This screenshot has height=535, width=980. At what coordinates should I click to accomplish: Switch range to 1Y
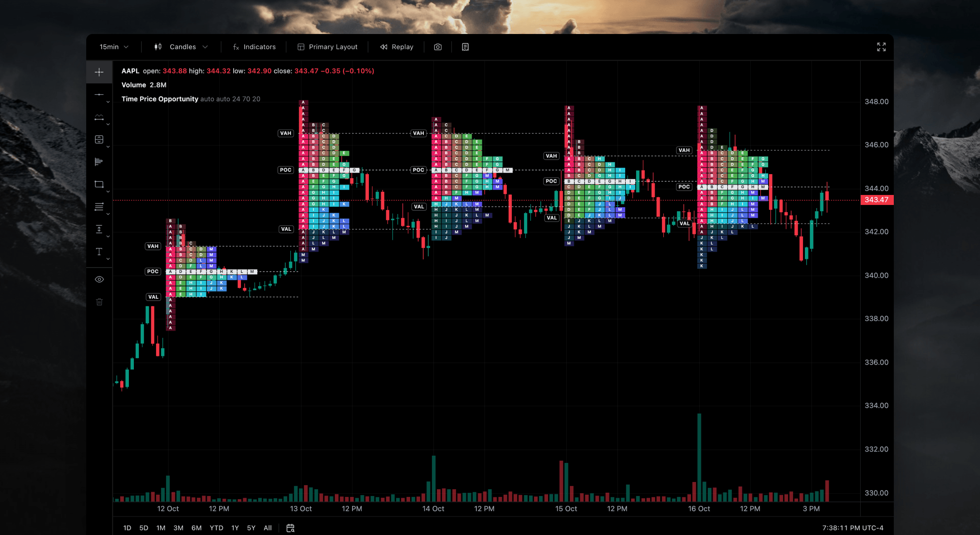(x=235, y=528)
